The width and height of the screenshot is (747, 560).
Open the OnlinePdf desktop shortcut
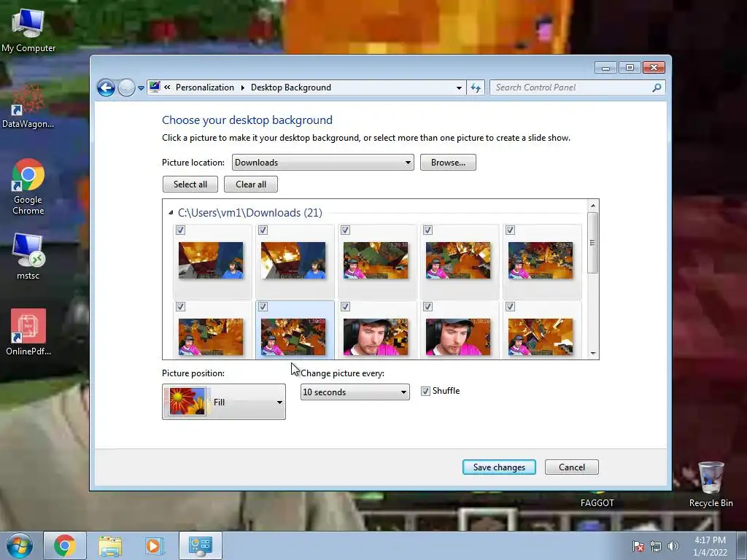click(x=28, y=332)
